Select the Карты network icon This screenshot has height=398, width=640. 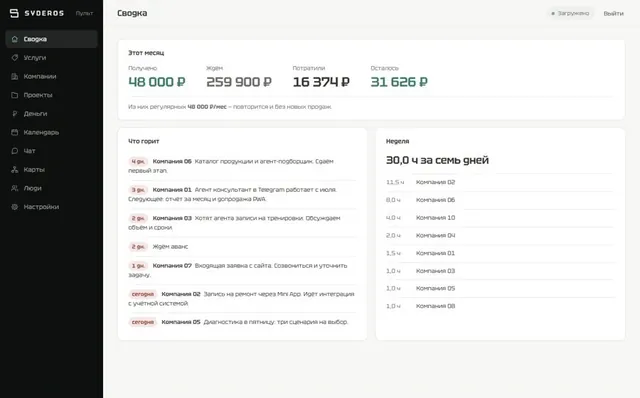[x=15, y=169]
